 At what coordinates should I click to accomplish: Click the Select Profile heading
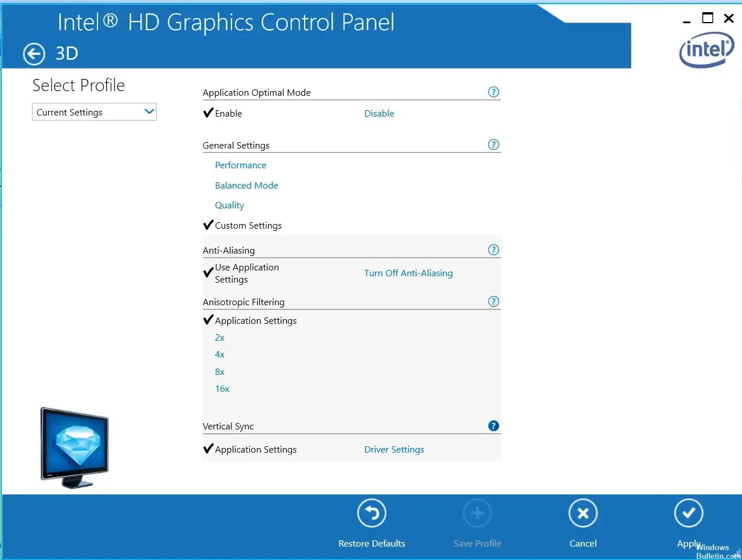78,85
